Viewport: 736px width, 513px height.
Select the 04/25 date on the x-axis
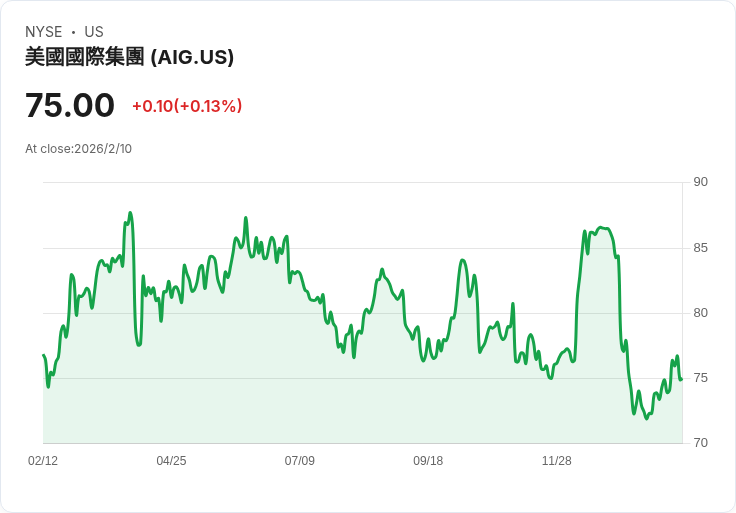point(171,461)
